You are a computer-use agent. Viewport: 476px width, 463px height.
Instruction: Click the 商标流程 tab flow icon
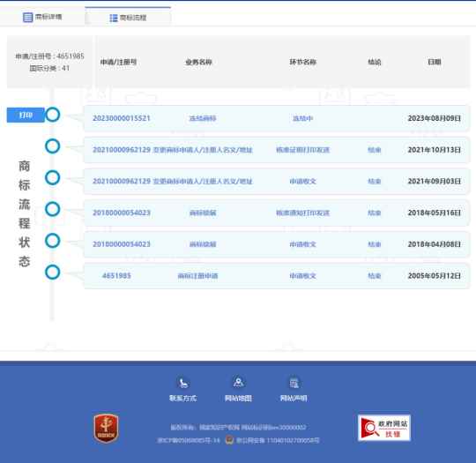point(113,18)
